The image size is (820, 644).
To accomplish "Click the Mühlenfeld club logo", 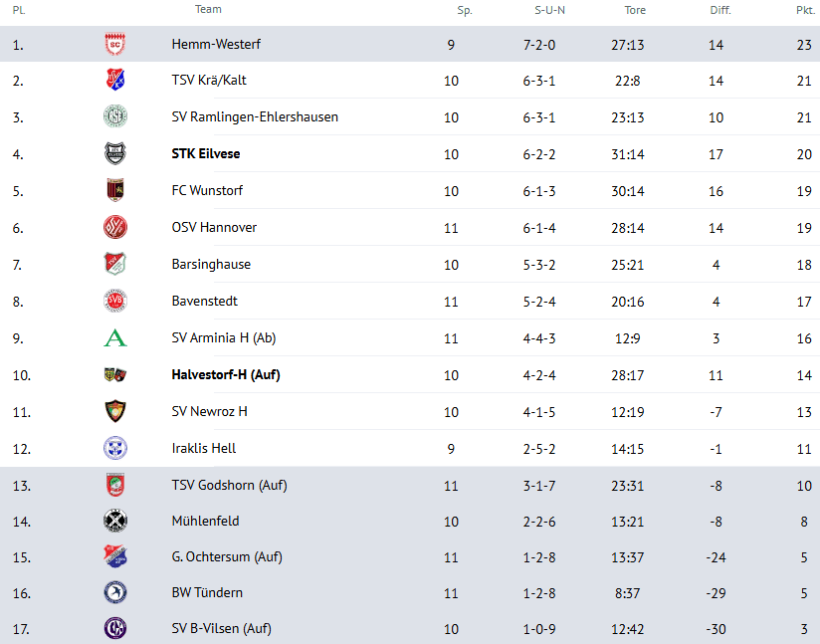I will (x=115, y=521).
